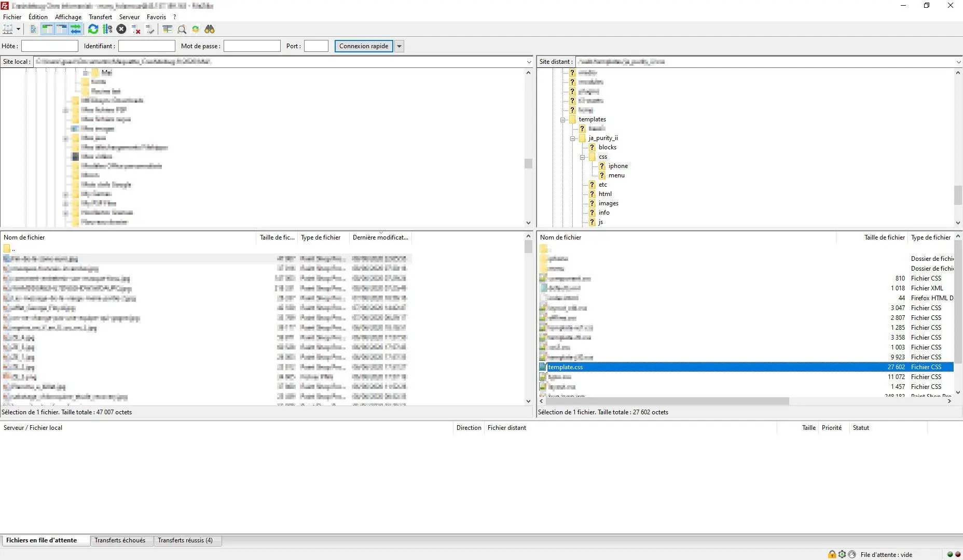
Task: Open quick connect history dropdown
Action: pos(399,46)
